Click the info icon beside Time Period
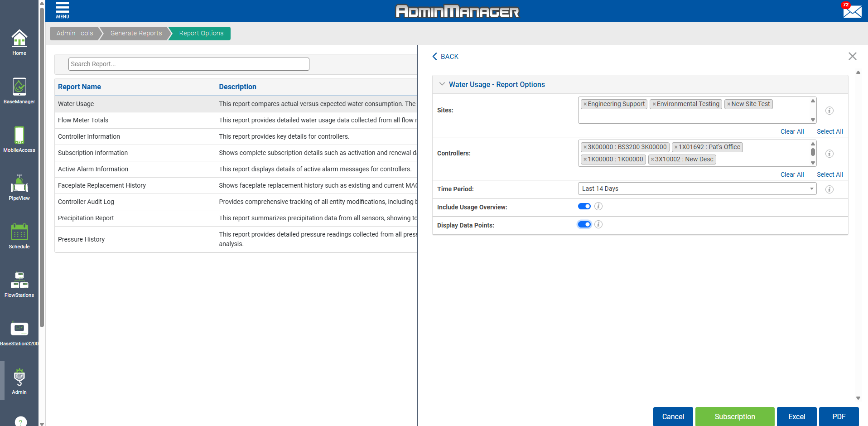The image size is (868, 426). 829,189
